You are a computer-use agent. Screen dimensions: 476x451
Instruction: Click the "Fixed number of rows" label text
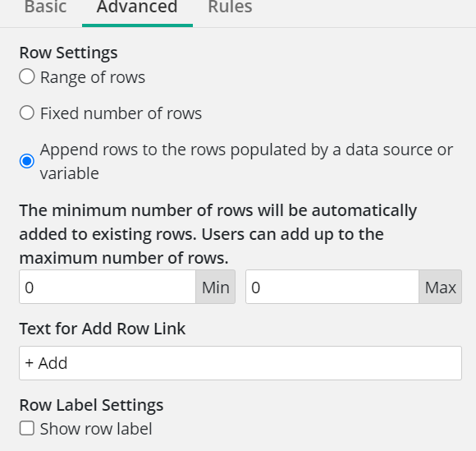coord(121,113)
